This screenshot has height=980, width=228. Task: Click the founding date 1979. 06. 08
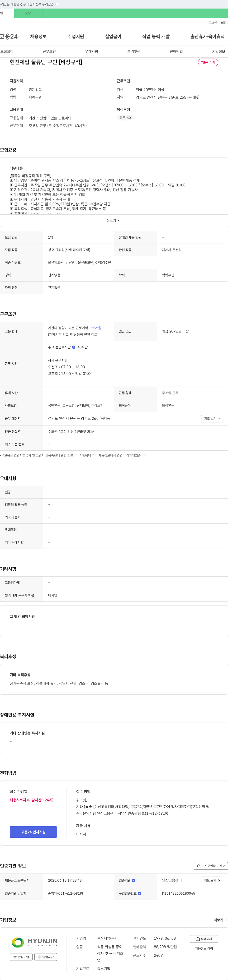[x=165, y=938]
